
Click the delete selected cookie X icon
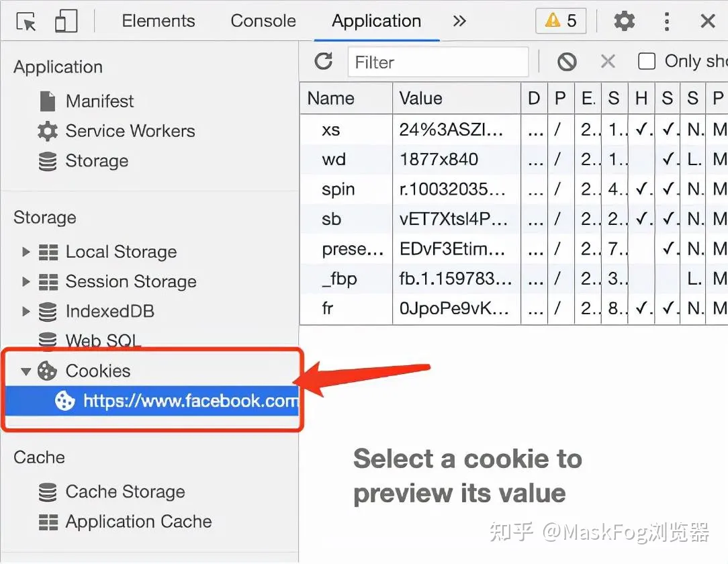tap(608, 62)
